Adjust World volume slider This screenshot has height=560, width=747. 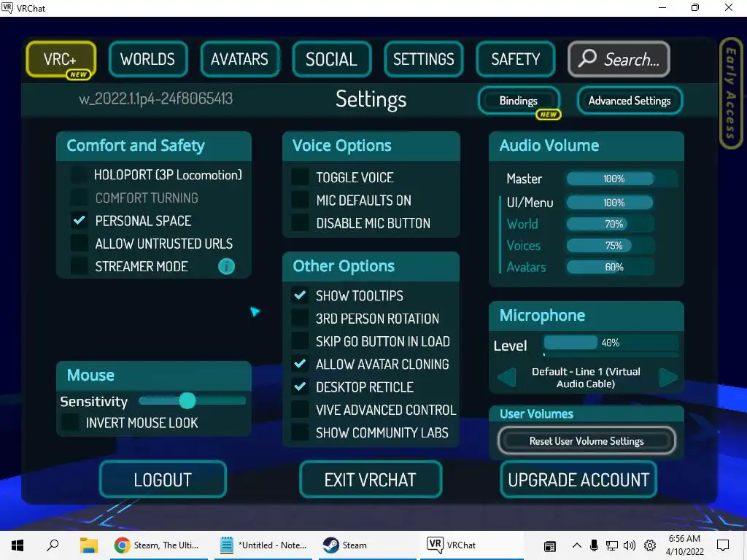click(x=611, y=224)
